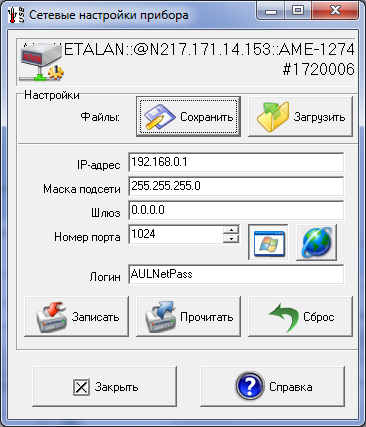
Task: Click the device icon on Записать
Action: click(51, 317)
